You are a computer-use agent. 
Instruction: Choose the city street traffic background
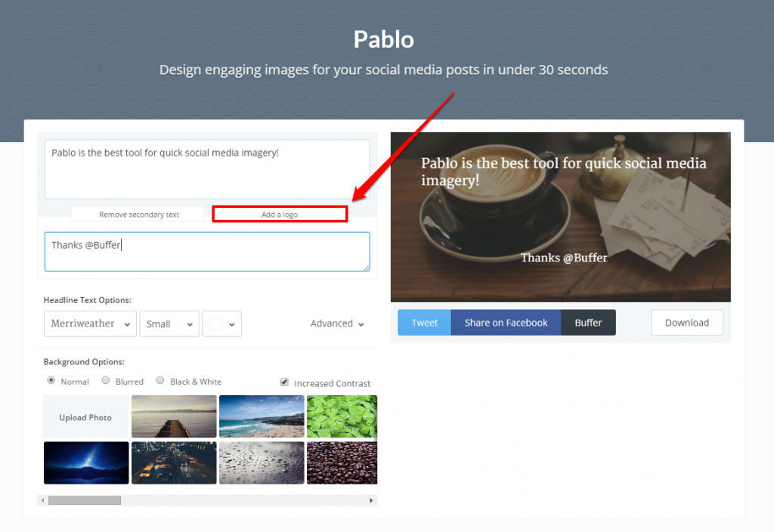(x=174, y=462)
